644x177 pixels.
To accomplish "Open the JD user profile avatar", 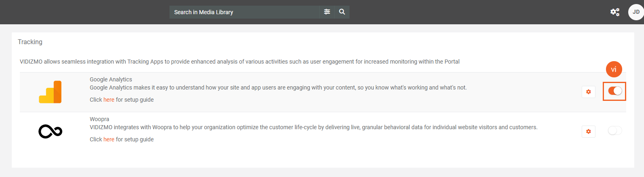I will tap(636, 12).
